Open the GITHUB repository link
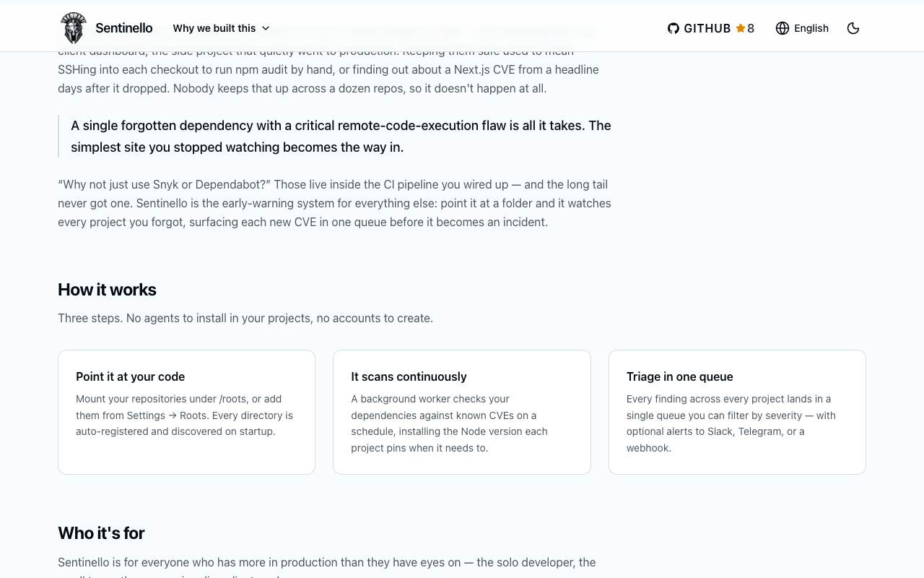 pyautogui.click(x=710, y=28)
